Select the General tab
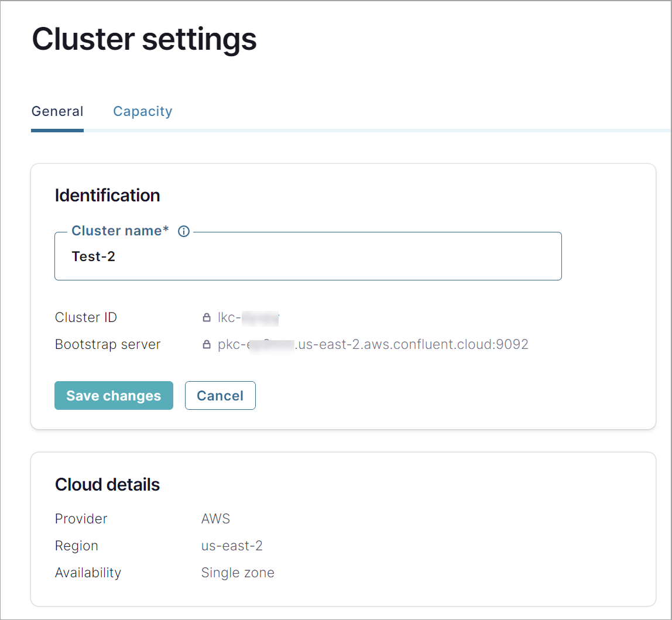Viewport: 672px width, 620px height. (x=57, y=111)
